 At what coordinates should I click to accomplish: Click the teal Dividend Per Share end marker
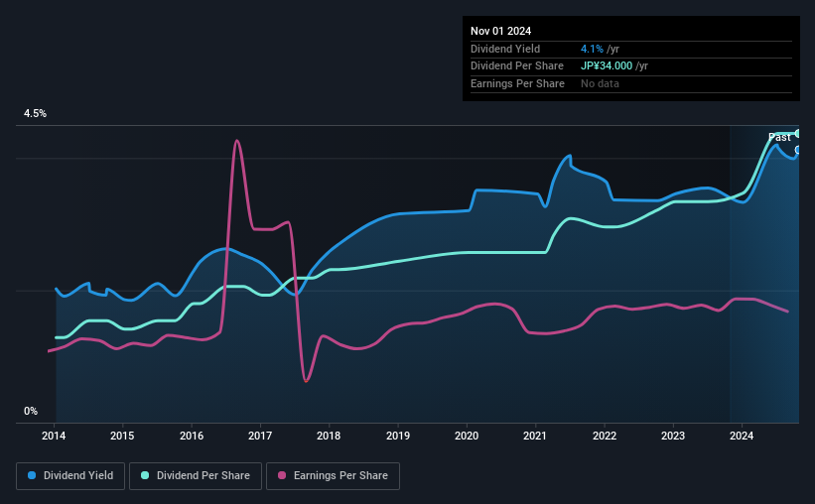tap(798, 134)
